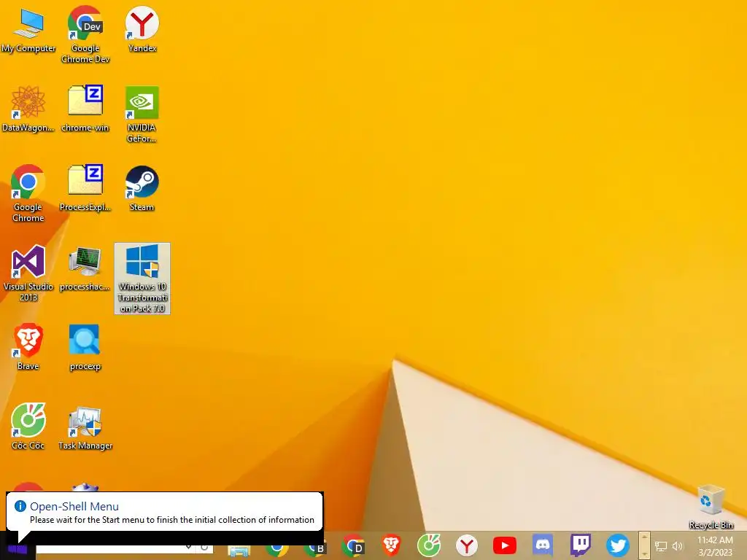The width and height of the screenshot is (747, 560).
Task: Select Task Manager desktop shortcut
Action: tap(85, 427)
